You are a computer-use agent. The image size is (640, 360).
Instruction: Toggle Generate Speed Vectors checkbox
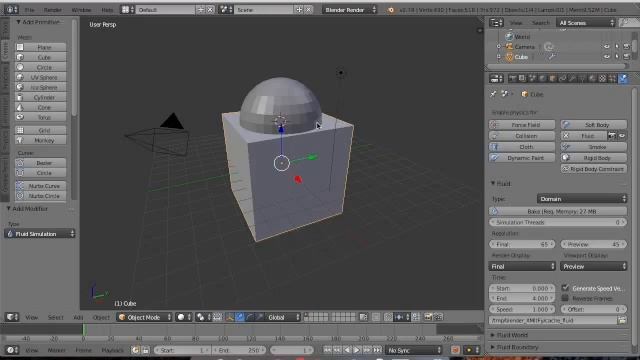click(x=565, y=288)
